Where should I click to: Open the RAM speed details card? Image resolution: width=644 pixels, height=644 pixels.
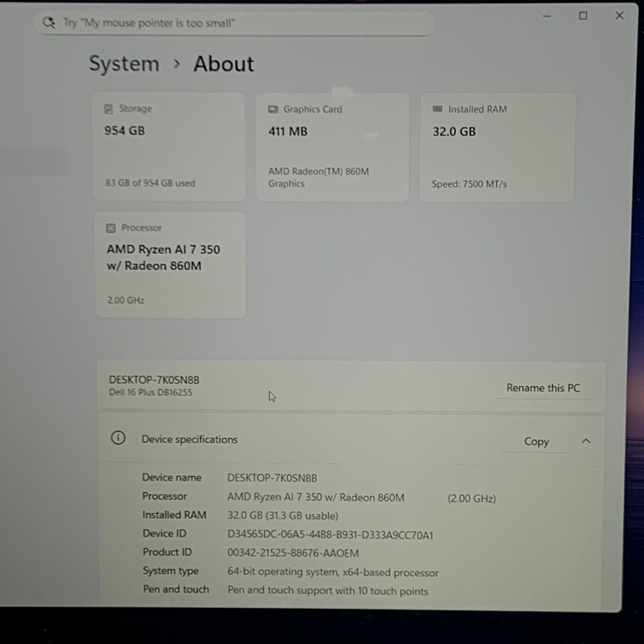496,146
